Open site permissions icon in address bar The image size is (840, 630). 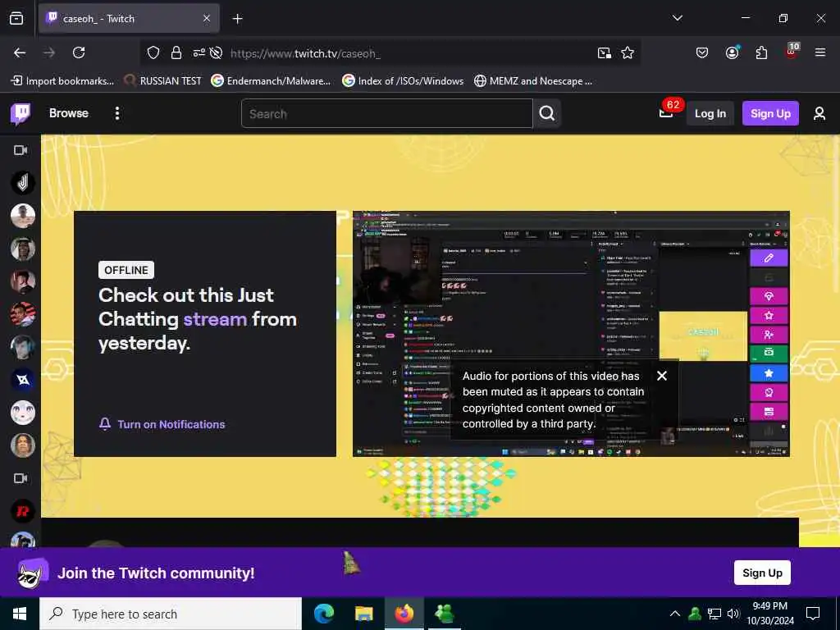click(x=199, y=53)
